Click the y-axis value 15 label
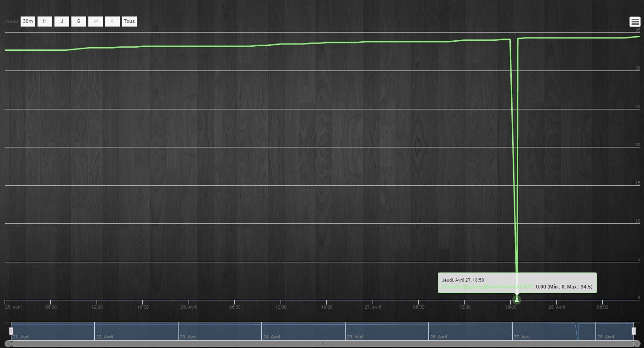The height and width of the screenshot is (348, 644). click(x=638, y=183)
